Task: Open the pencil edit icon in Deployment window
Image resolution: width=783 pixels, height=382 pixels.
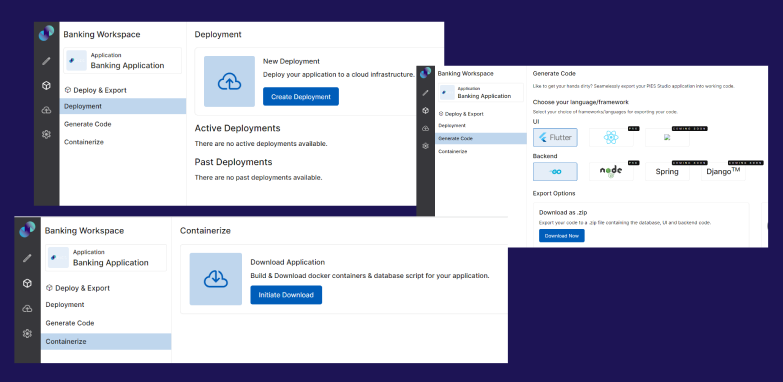Action: 46,61
